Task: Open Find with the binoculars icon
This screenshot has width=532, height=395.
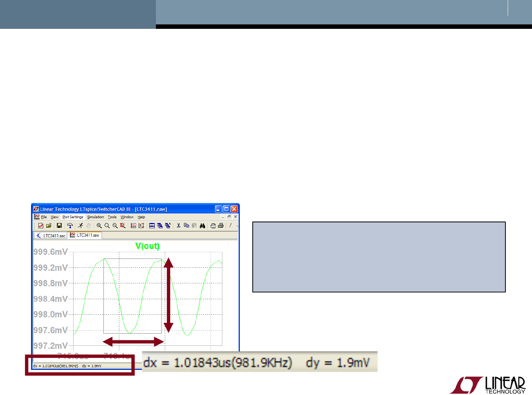Action: 202,226
